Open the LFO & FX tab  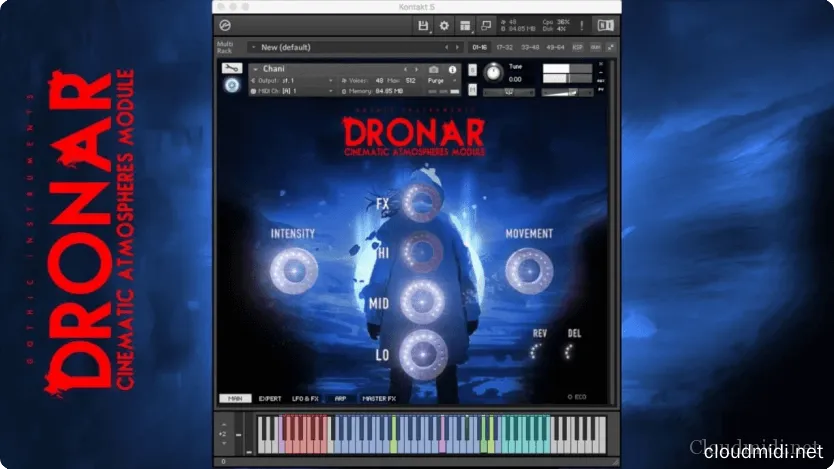point(304,398)
